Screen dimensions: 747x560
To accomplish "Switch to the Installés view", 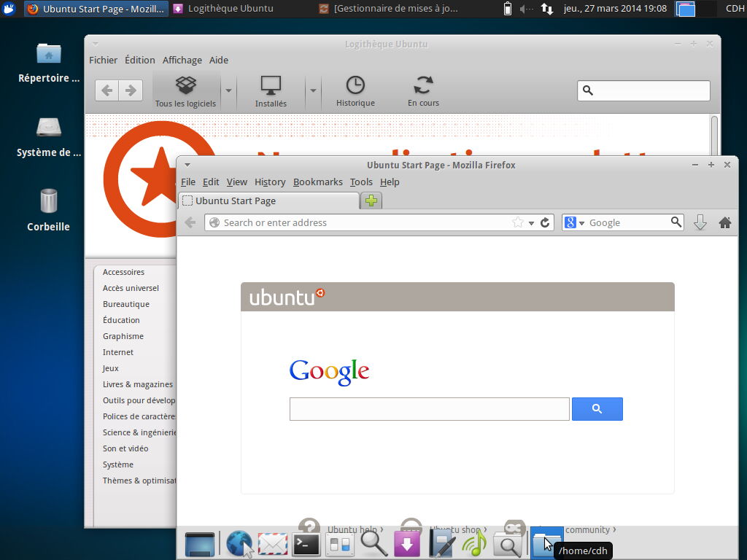I will [271, 89].
